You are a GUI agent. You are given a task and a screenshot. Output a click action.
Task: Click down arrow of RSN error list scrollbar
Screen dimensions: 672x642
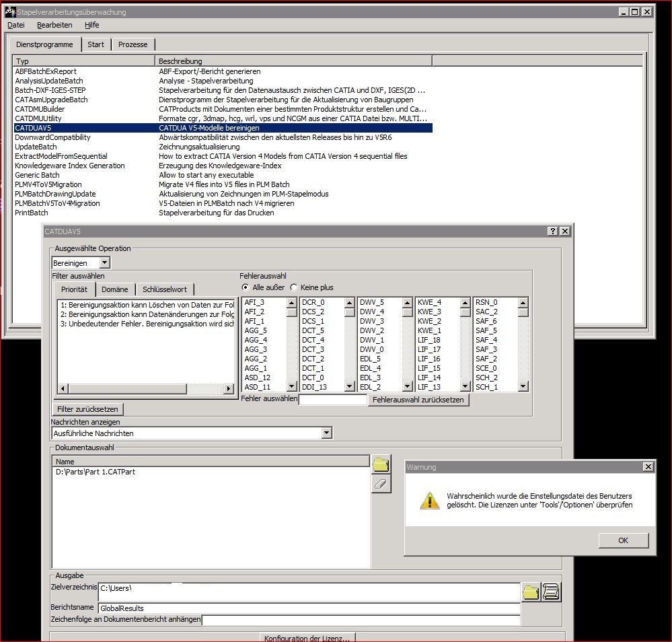[523, 386]
